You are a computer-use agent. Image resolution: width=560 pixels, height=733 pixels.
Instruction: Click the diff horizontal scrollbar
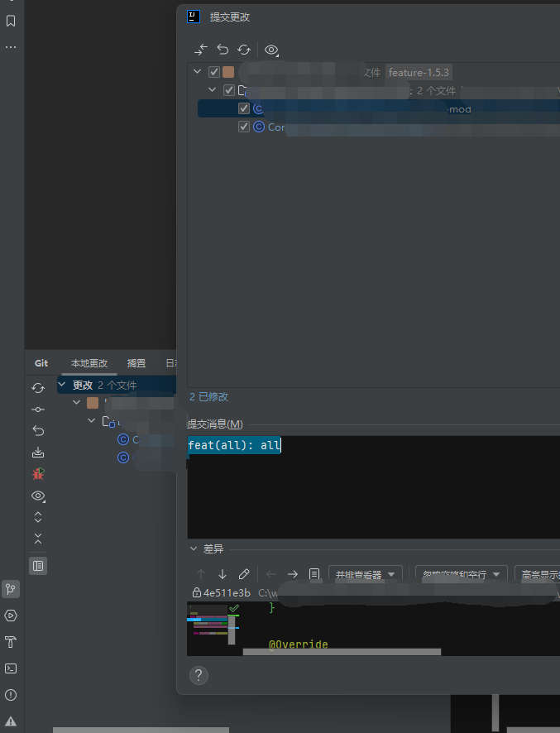tap(342, 652)
